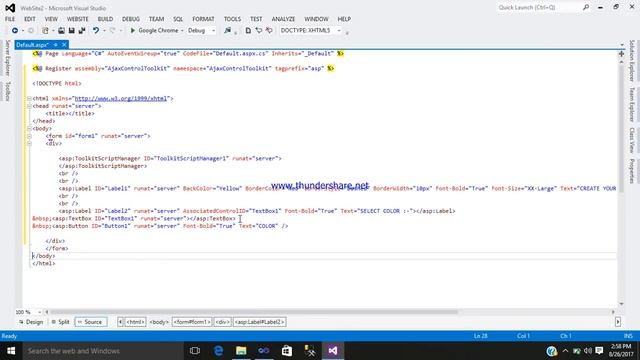Open Action Center notifications icon
The image size is (640, 360).
point(599,351)
